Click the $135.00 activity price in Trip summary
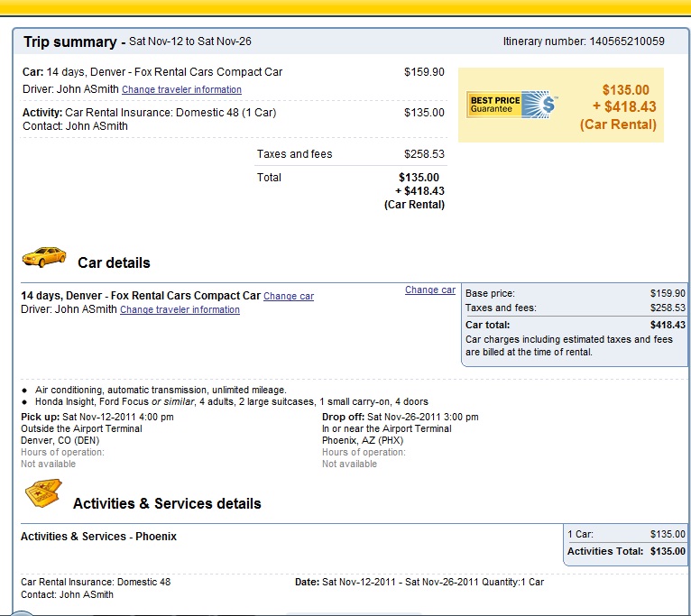The height and width of the screenshot is (616, 691). click(424, 113)
